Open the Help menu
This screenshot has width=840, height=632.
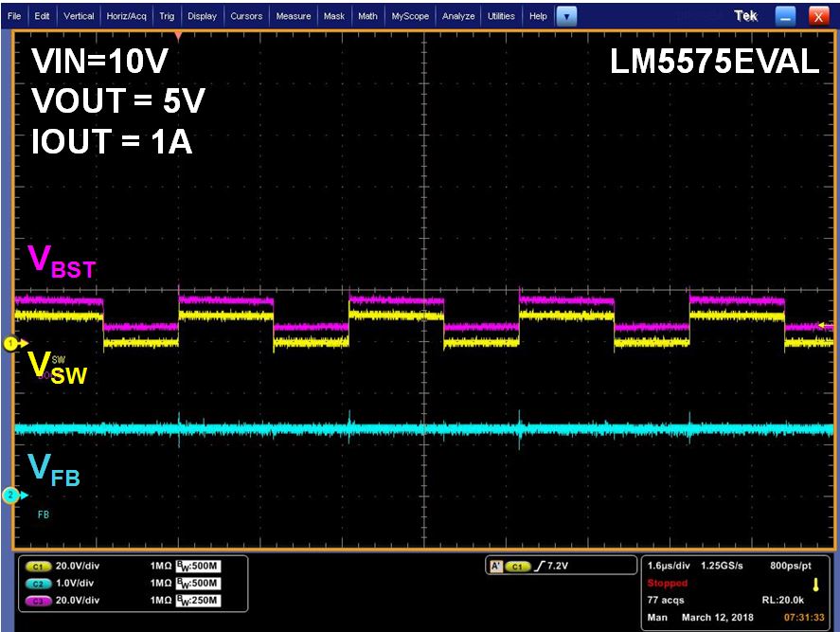pos(539,16)
